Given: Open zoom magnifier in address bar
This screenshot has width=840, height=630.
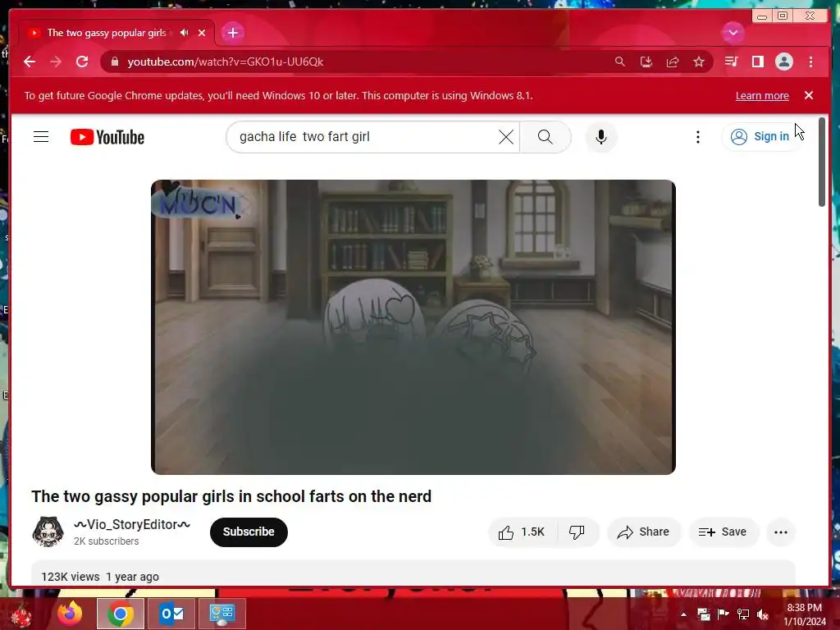Looking at the screenshot, I should pyautogui.click(x=620, y=62).
